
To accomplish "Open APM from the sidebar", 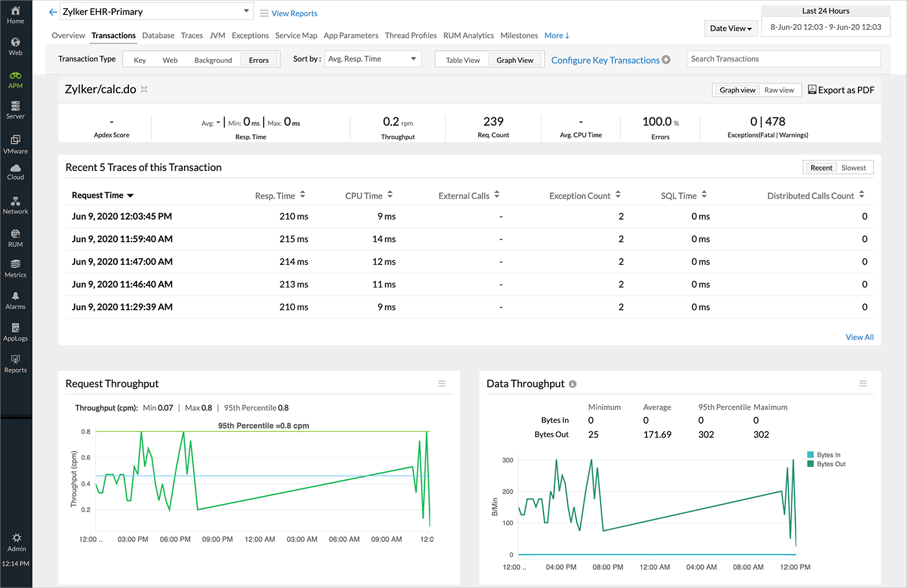I will point(16,80).
